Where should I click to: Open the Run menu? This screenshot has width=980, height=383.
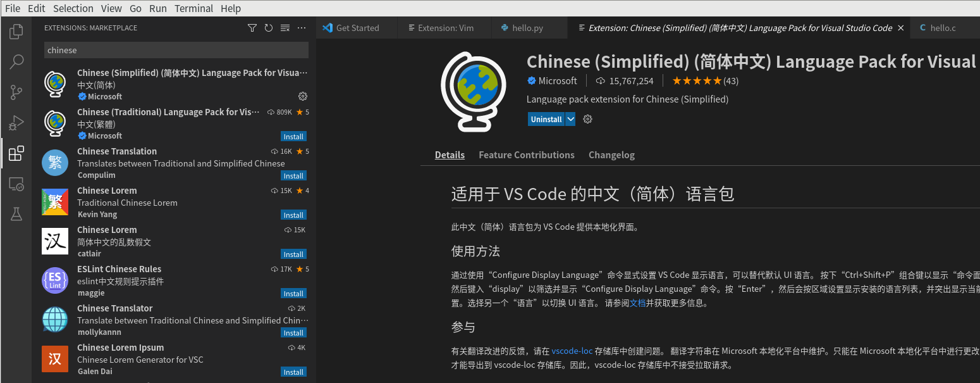tap(158, 8)
